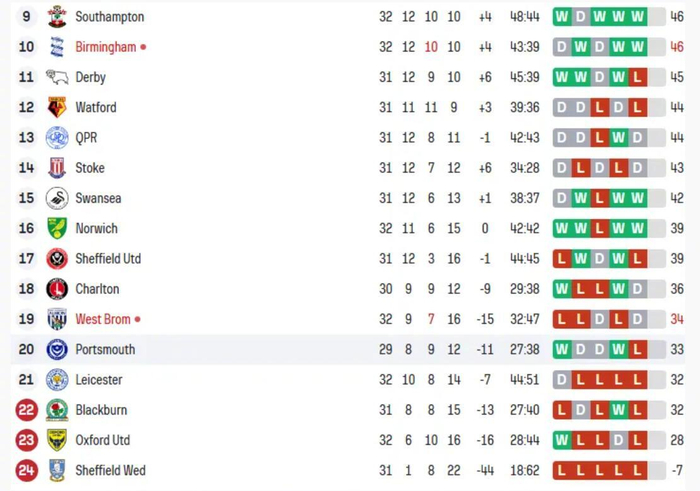Click the Birmingham club crest icon
Image resolution: width=700 pixels, height=491 pixels.
click(57, 47)
